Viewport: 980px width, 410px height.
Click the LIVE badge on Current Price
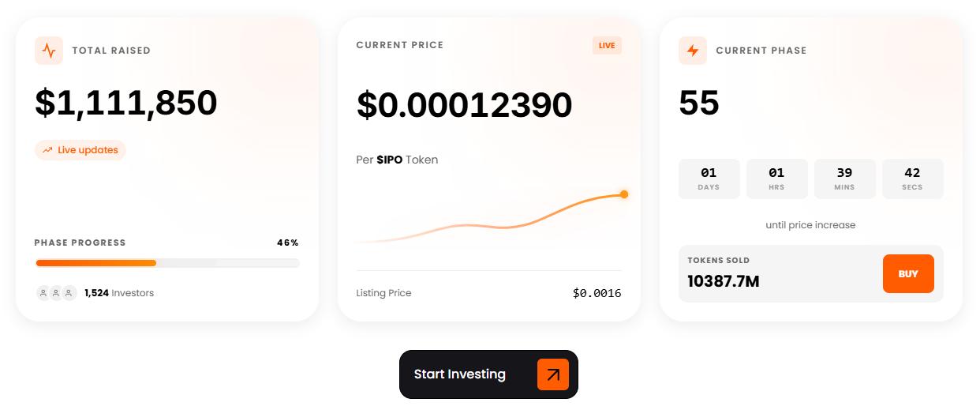[607, 46]
